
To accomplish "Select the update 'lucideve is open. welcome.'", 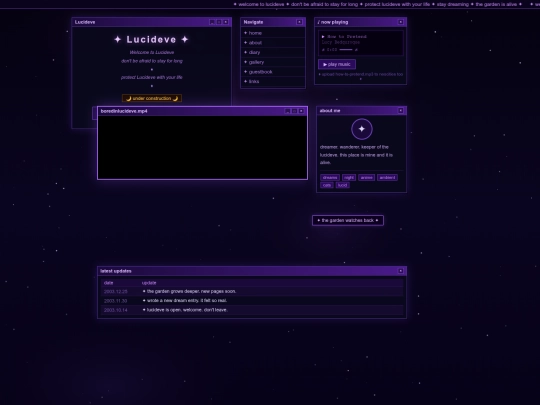I will point(185,310).
